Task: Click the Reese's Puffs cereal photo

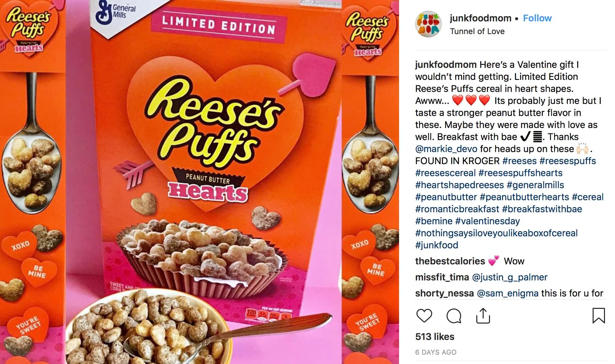Action: pyautogui.click(x=200, y=182)
